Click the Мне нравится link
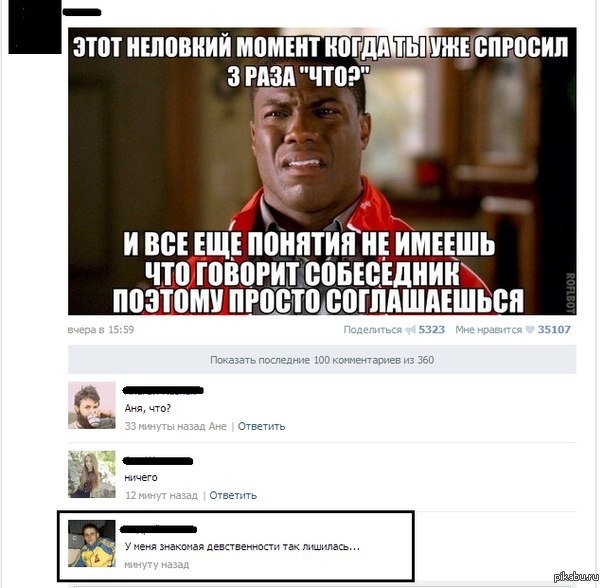 (488, 330)
